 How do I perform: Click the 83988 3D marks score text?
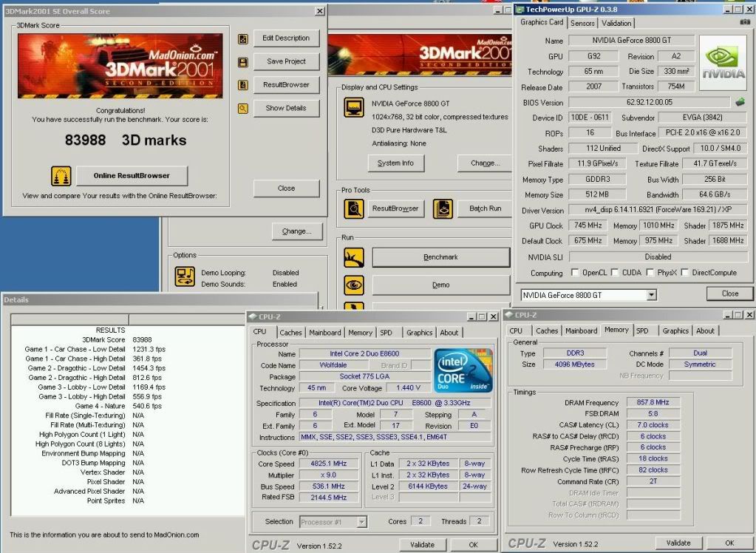click(126, 140)
